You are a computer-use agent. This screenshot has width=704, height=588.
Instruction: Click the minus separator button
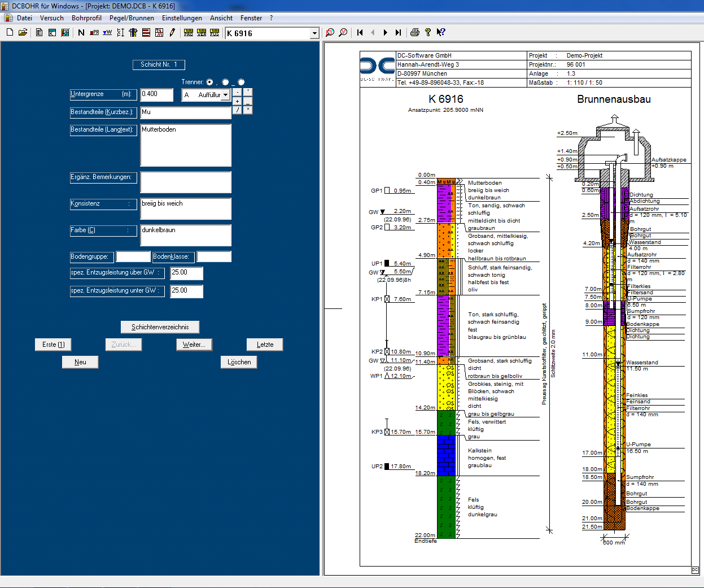tap(237, 92)
